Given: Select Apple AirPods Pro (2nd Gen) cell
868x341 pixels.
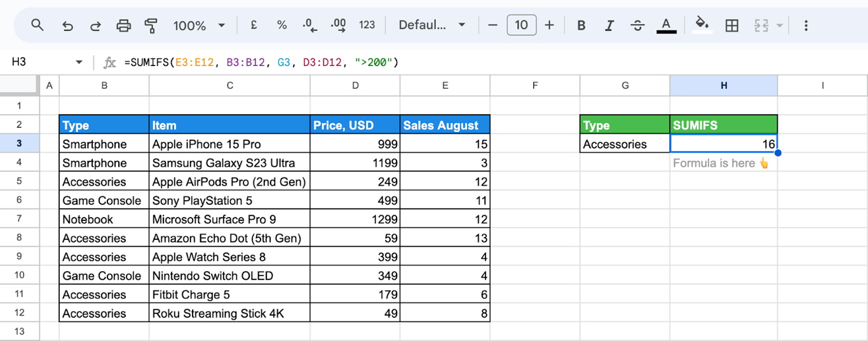Looking at the screenshot, I should [x=230, y=182].
